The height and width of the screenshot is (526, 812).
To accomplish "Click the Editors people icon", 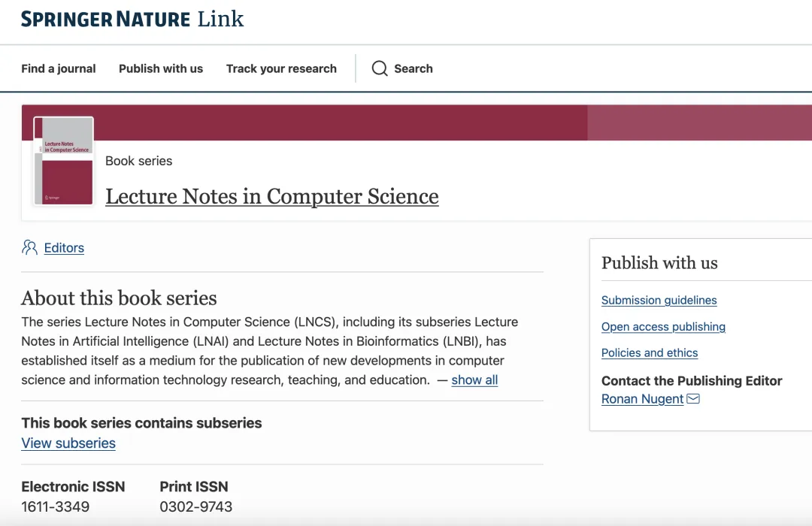I will tap(29, 247).
